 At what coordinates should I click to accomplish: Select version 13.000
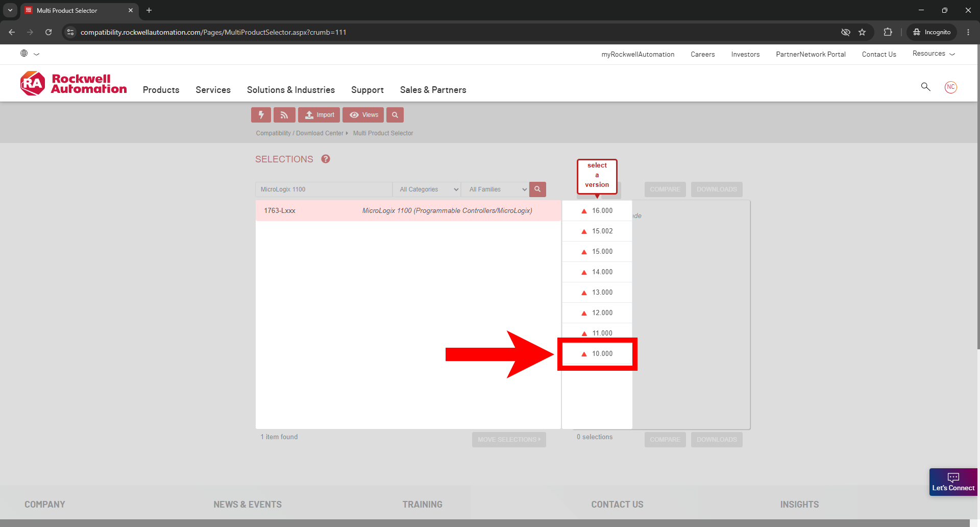pos(597,293)
